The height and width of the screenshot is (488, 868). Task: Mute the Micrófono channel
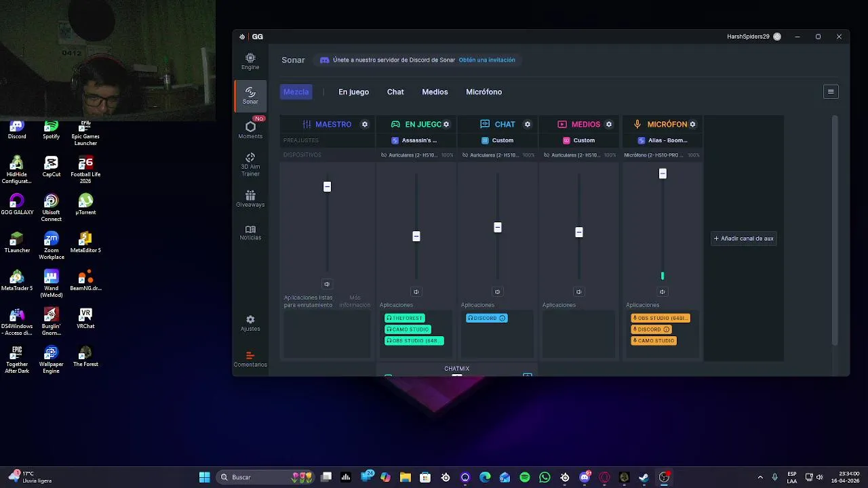click(663, 292)
